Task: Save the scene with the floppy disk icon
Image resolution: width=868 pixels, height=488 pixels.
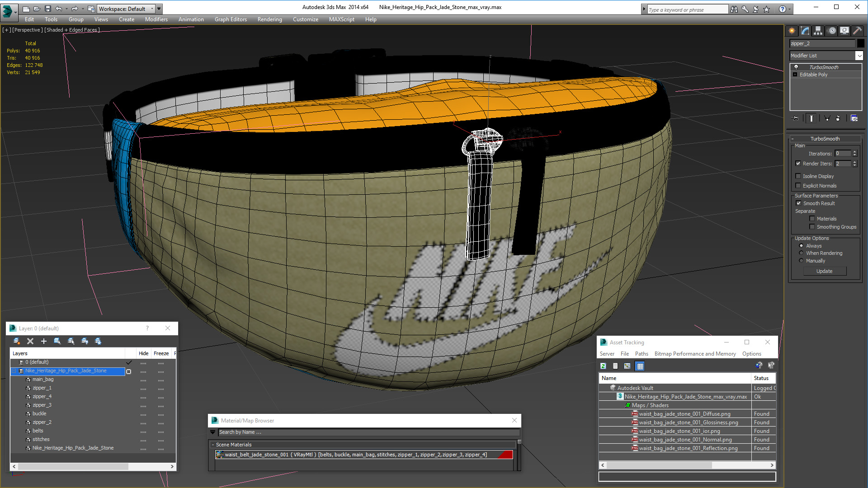Action: click(x=47, y=9)
